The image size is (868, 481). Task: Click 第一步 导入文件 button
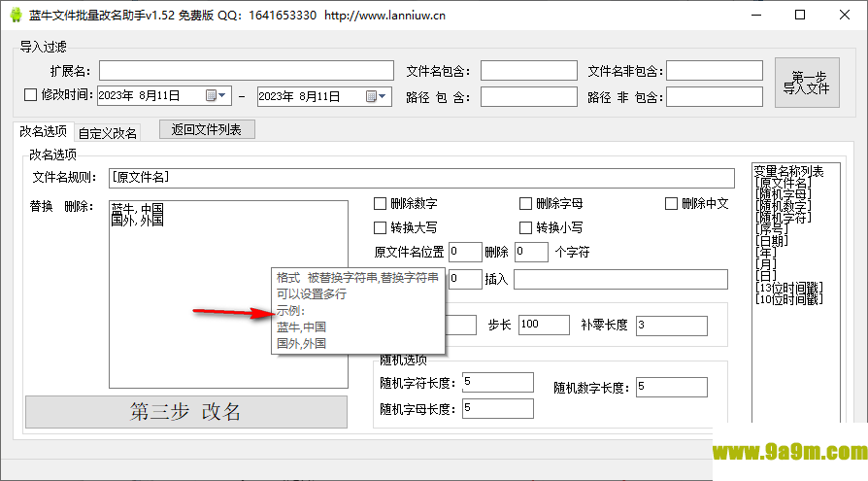pyautogui.click(x=807, y=83)
